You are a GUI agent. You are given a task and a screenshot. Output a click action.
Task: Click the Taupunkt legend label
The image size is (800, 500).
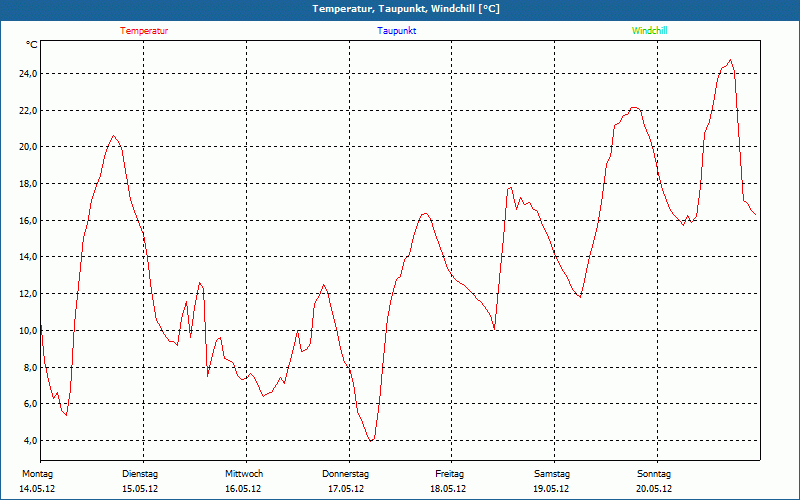[x=396, y=31]
